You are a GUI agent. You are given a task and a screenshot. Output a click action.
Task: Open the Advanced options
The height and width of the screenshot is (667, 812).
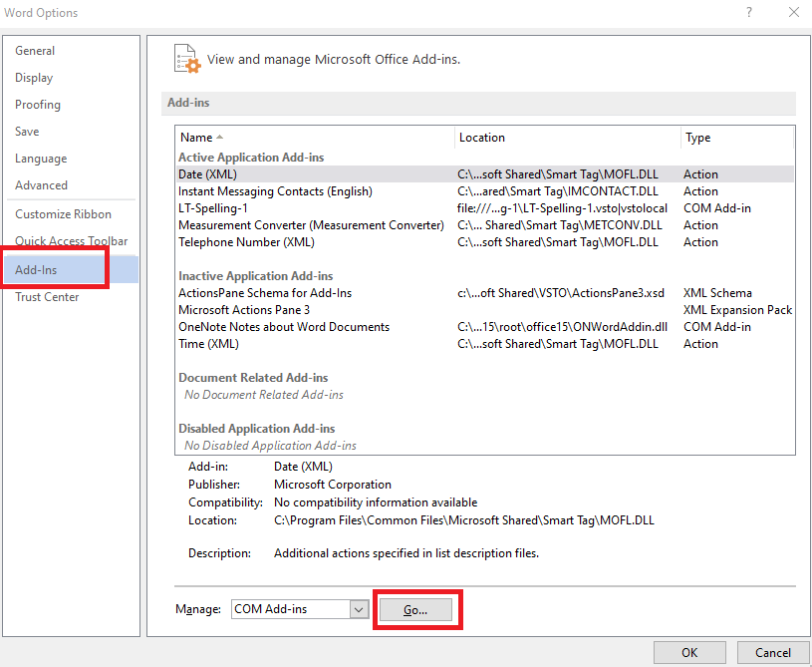click(x=41, y=185)
